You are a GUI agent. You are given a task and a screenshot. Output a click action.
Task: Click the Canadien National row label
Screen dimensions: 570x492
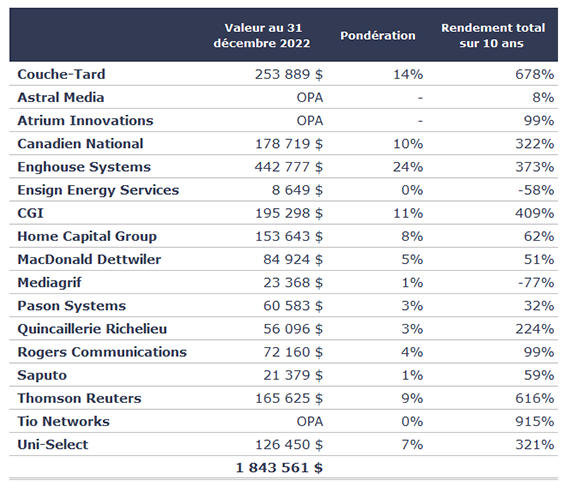pos(80,144)
